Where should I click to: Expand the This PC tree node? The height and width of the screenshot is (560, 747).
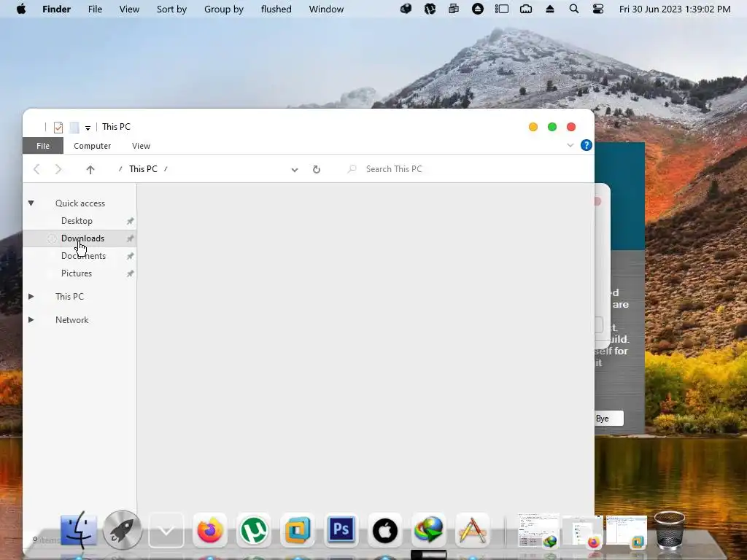coord(31,296)
